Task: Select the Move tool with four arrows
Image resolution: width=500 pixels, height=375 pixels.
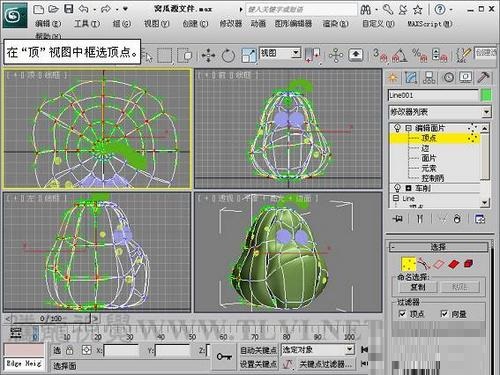Action: coord(208,55)
